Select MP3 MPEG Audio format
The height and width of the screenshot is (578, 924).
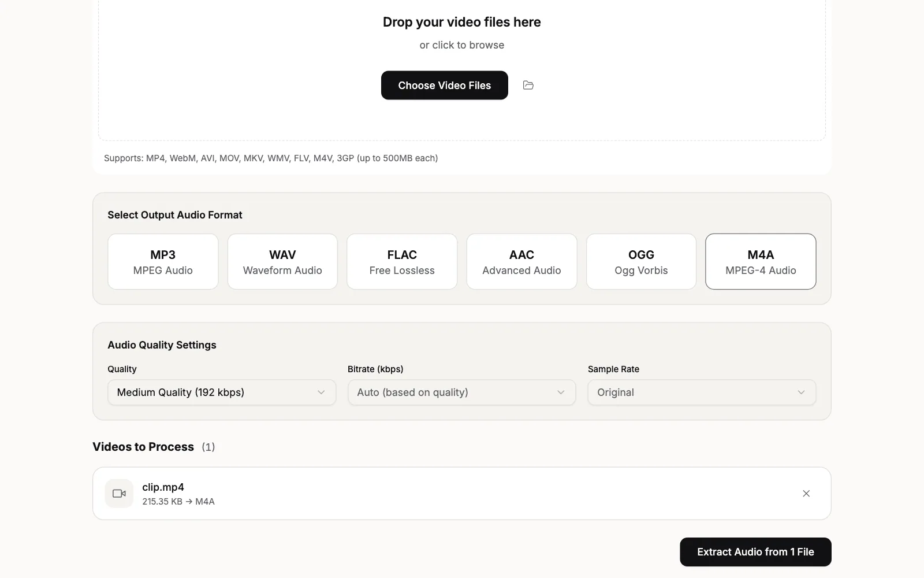[x=163, y=261]
